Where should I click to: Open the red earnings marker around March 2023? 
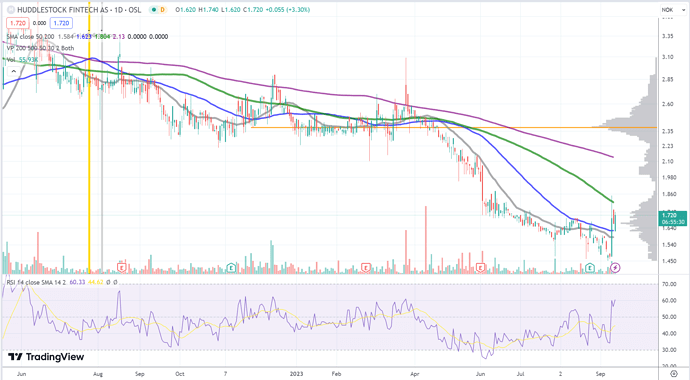[366, 267]
